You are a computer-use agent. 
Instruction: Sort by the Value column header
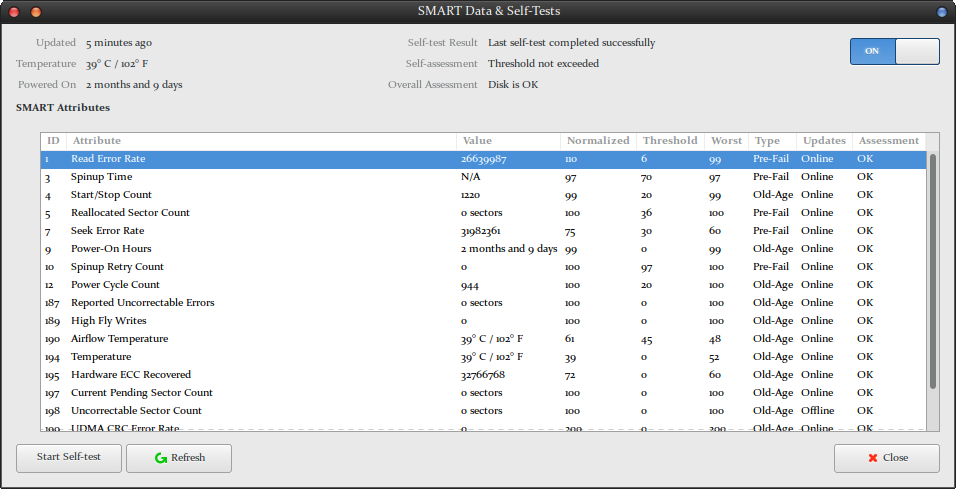point(508,141)
